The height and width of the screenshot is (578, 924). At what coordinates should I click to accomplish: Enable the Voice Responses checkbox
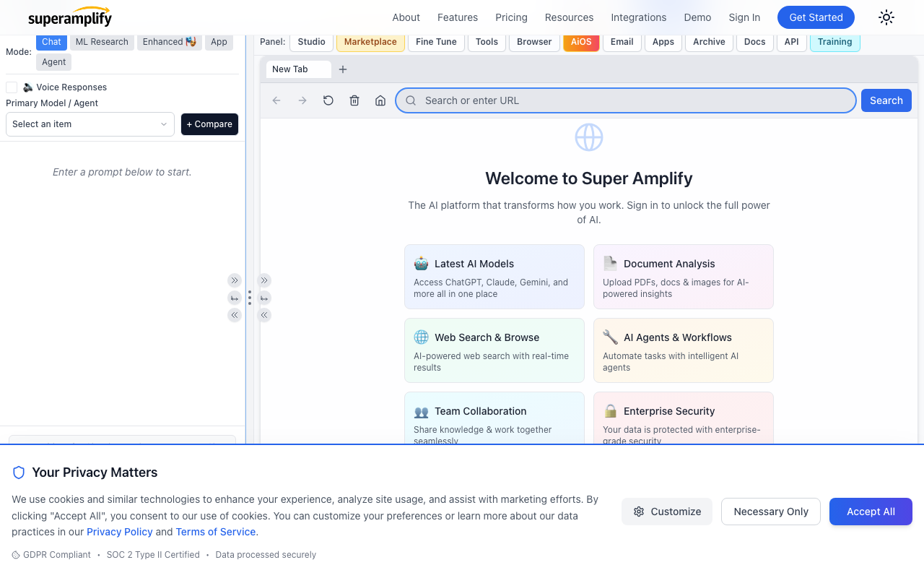[x=12, y=87]
